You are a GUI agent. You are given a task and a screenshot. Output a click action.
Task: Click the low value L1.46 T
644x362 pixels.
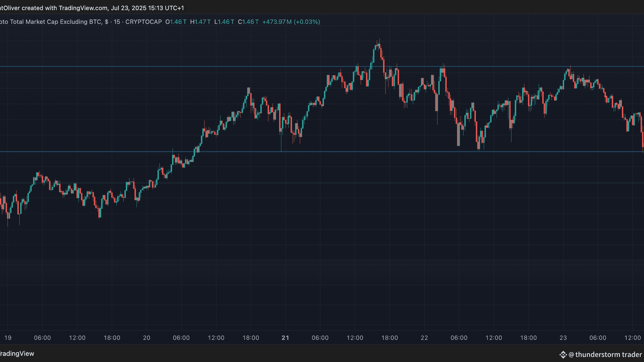[224, 22]
